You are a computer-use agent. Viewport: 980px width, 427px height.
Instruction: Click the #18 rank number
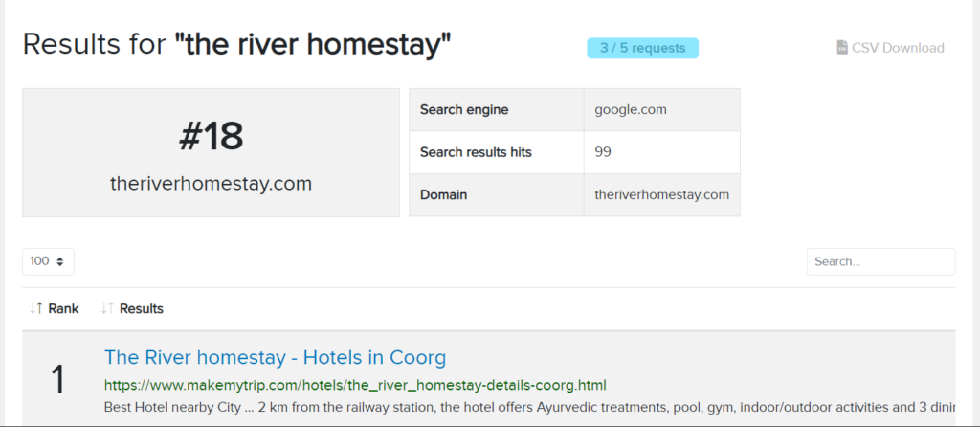click(211, 137)
